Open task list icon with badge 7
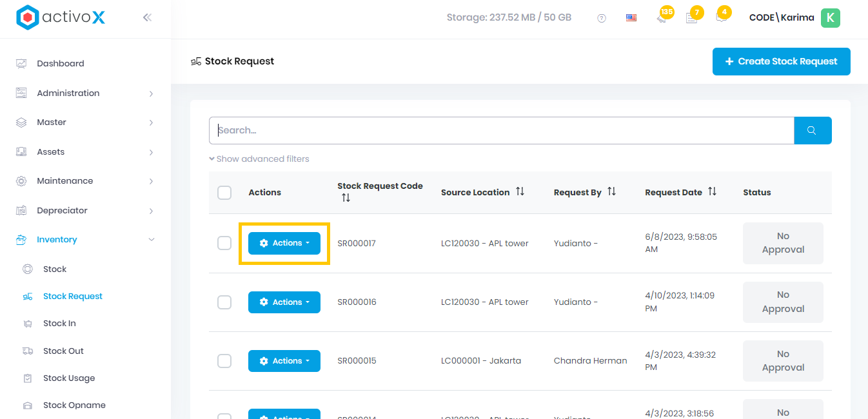 coord(692,17)
